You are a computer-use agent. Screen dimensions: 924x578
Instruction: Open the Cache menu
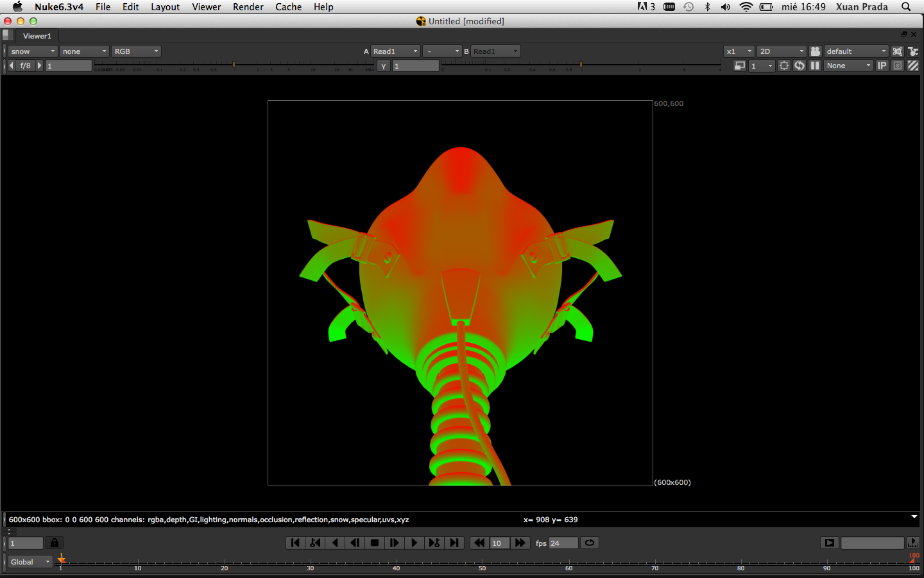[288, 6]
